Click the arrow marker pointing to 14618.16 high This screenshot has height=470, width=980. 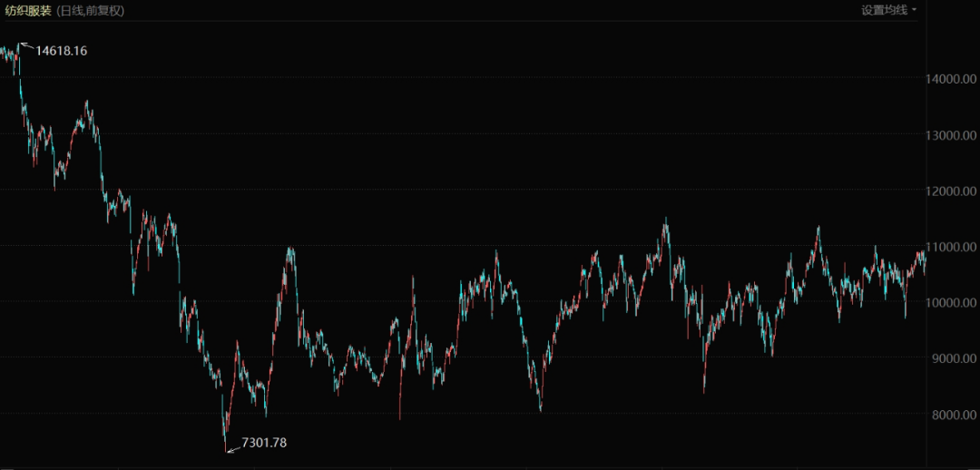pyautogui.click(x=26, y=45)
